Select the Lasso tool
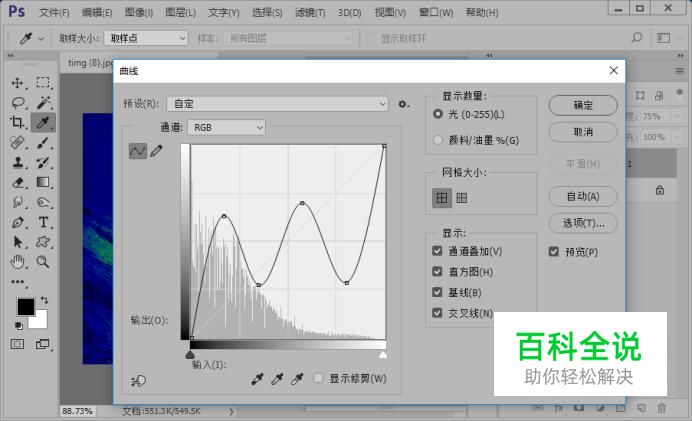Screen dimensions: 692x421 (x=18, y=103)
